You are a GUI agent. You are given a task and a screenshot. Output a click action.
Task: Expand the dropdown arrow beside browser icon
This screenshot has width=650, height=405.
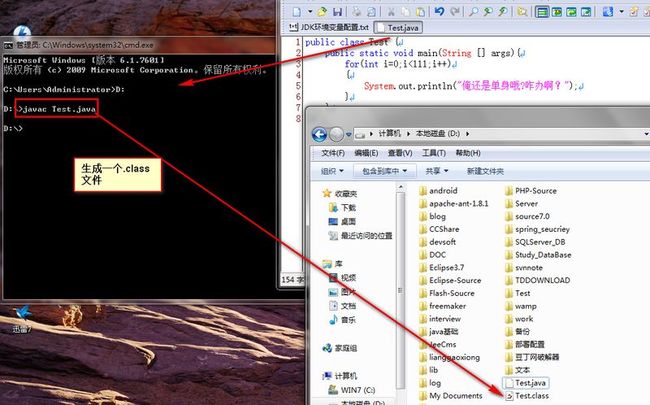621,12
